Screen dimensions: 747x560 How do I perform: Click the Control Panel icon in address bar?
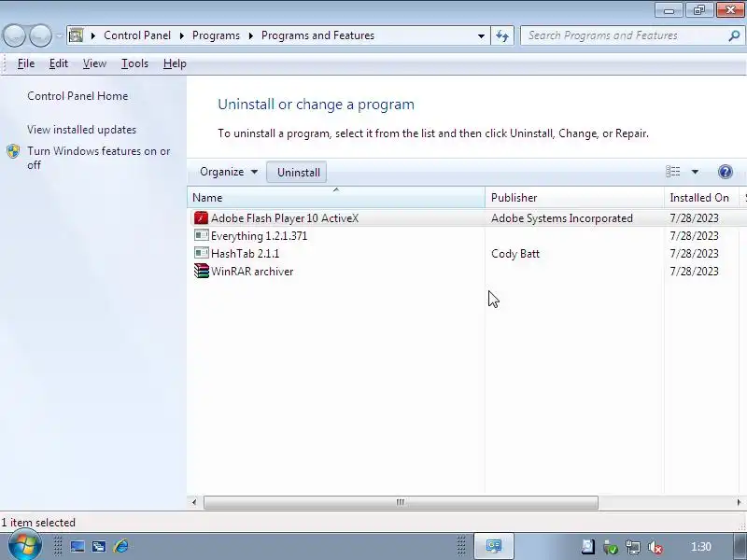click(76, 35)
